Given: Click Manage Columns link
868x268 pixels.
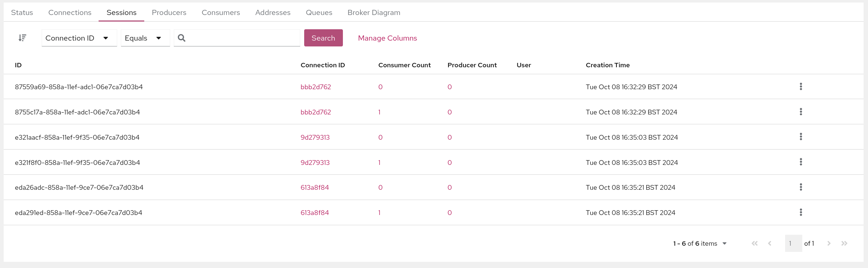Looking at the screenshot, I should tap(387, 38).
